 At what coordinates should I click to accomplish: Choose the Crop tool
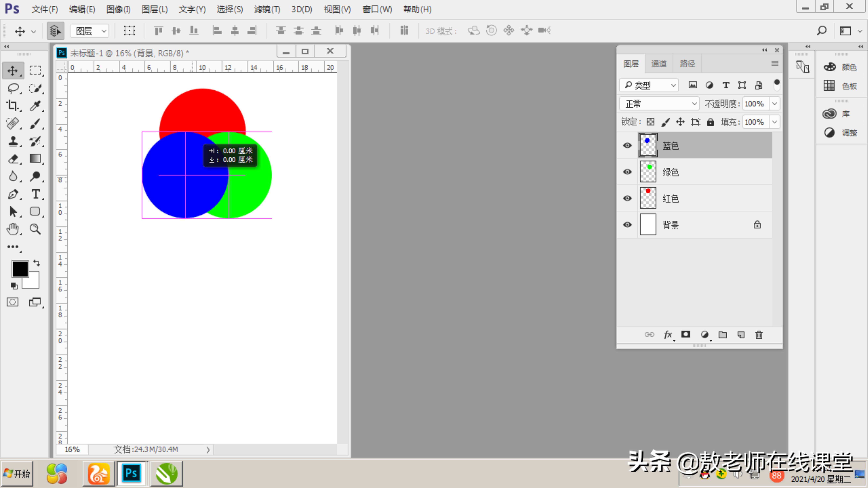coord(13,105)
